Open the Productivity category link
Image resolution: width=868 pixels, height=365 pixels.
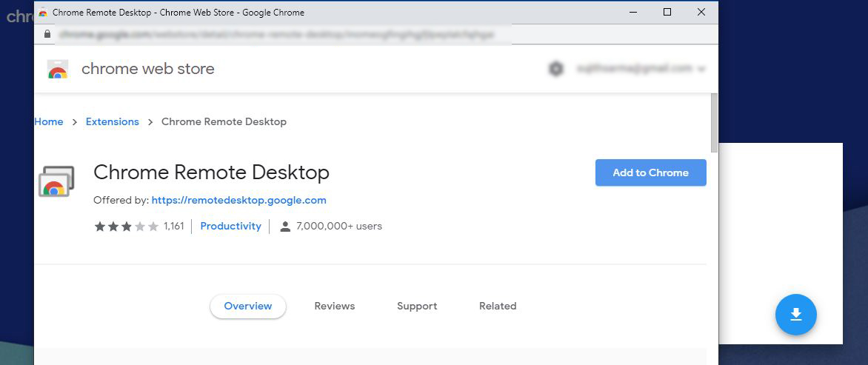tap(231, 227)
